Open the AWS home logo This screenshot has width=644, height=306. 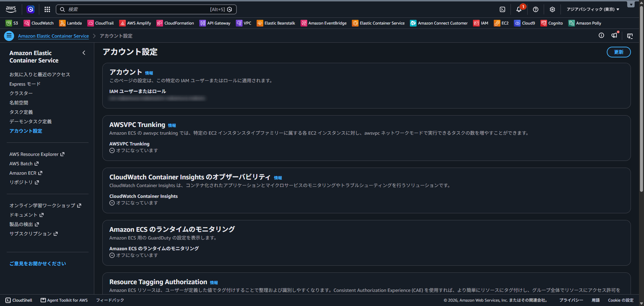(x=11, y=9)
